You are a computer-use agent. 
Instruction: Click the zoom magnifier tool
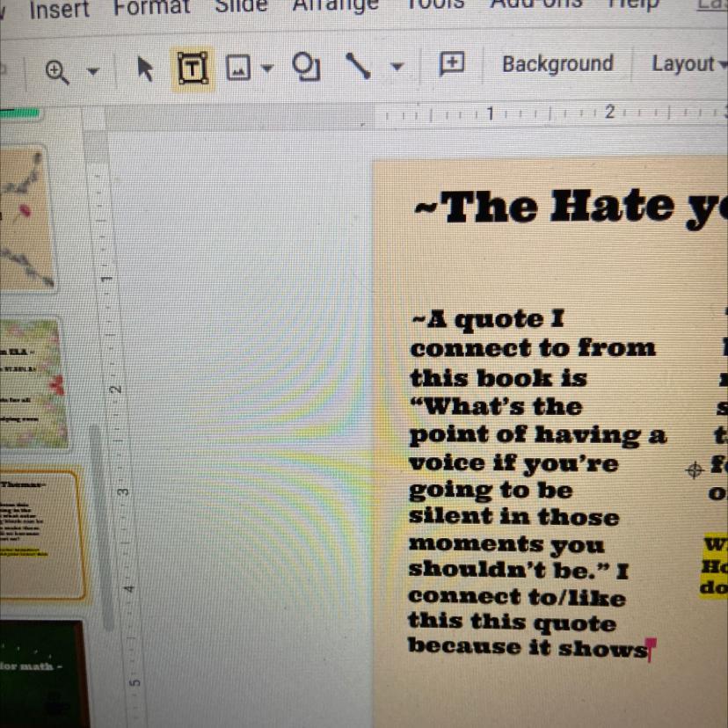(x=57, y=72)
